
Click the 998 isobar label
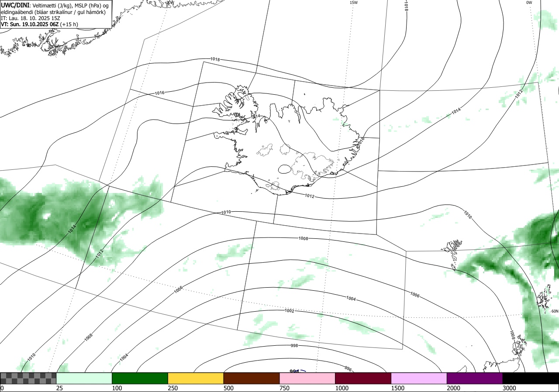[294, 346]
